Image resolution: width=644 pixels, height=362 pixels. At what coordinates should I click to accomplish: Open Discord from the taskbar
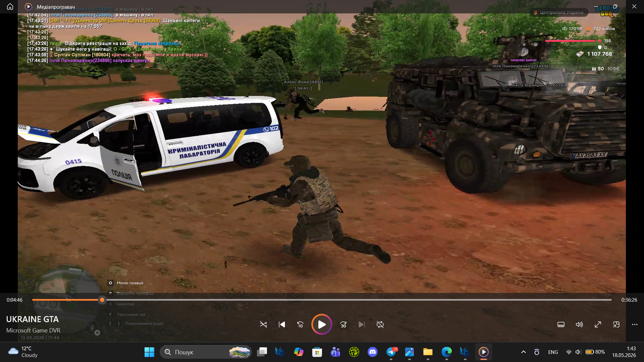[x=372, y=352]
